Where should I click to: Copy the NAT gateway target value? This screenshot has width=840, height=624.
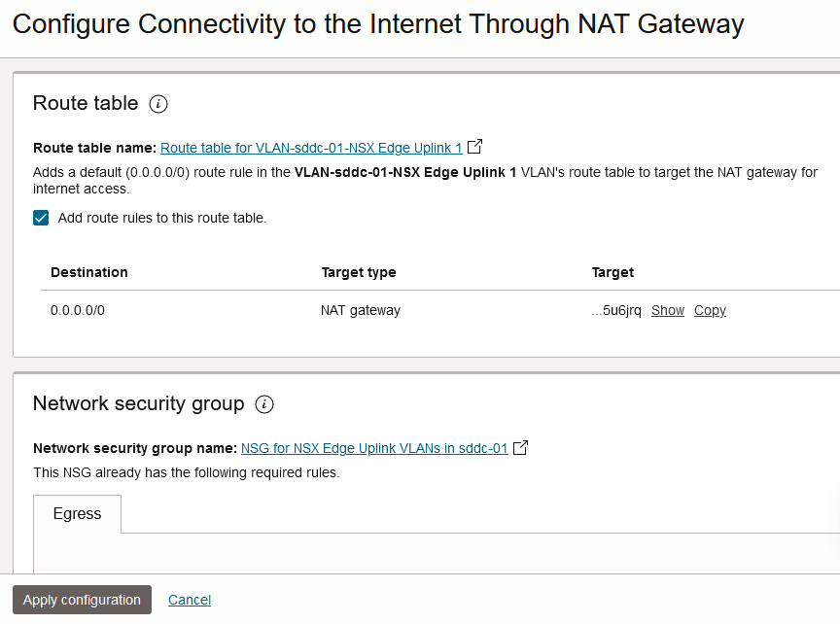point(710,310)
